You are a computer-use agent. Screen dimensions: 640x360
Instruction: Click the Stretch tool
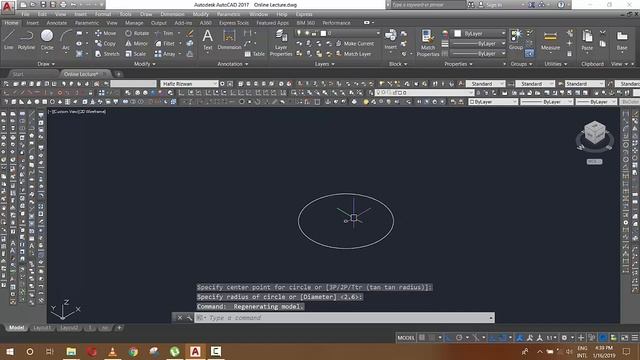(x=107, y=53)
